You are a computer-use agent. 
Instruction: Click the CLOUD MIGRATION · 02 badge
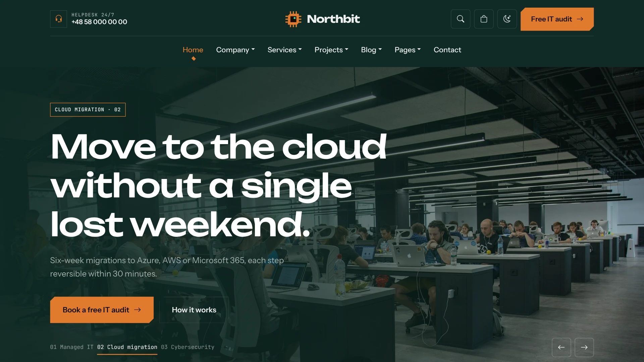point(88,110)
